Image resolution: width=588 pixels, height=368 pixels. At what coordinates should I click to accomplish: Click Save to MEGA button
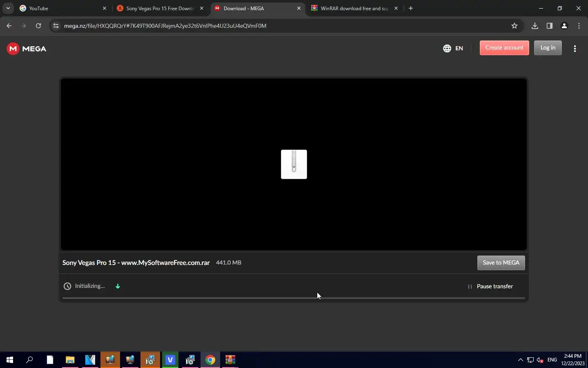point(501,263)
